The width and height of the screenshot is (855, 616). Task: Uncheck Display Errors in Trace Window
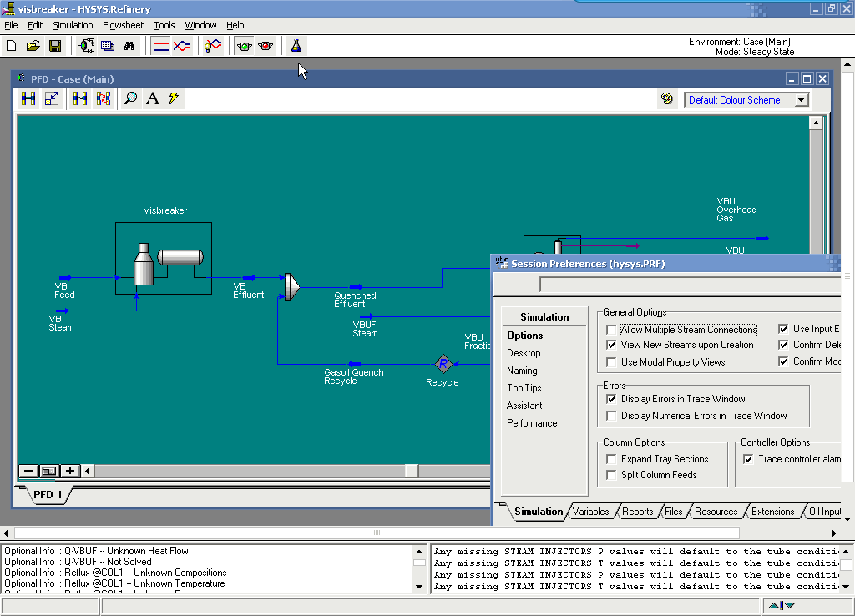[611, 399]
